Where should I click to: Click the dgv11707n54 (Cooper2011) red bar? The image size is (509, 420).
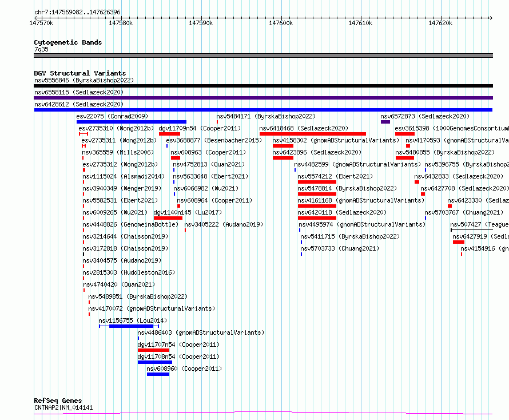click(153, 350)
